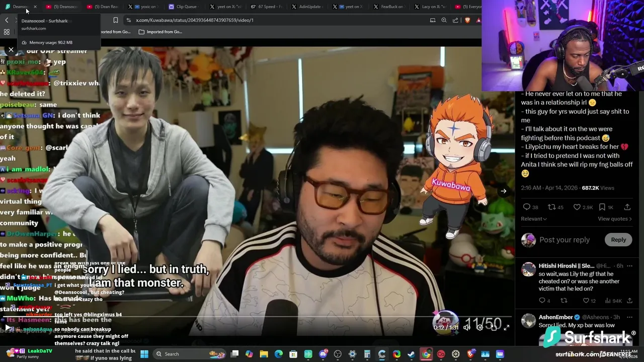Go to the next media item arrow
This screenshot has width=644, height=362.
click(503, 191)
